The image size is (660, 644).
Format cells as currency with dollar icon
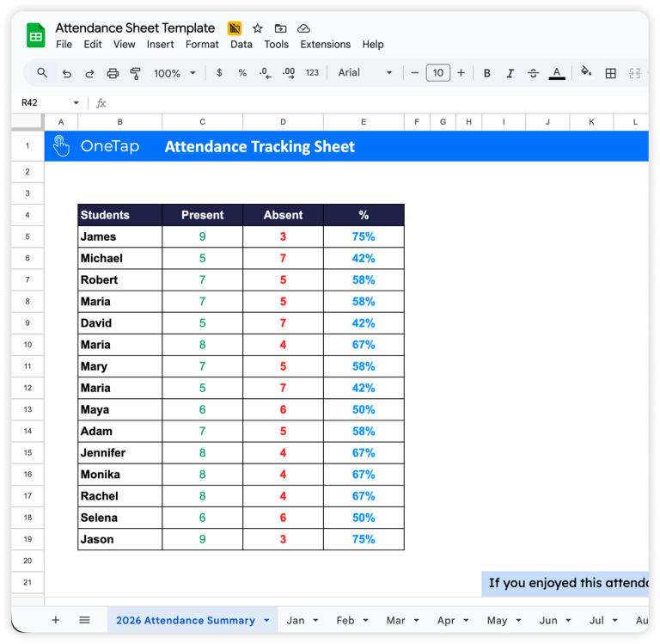(x=219, y=73)
